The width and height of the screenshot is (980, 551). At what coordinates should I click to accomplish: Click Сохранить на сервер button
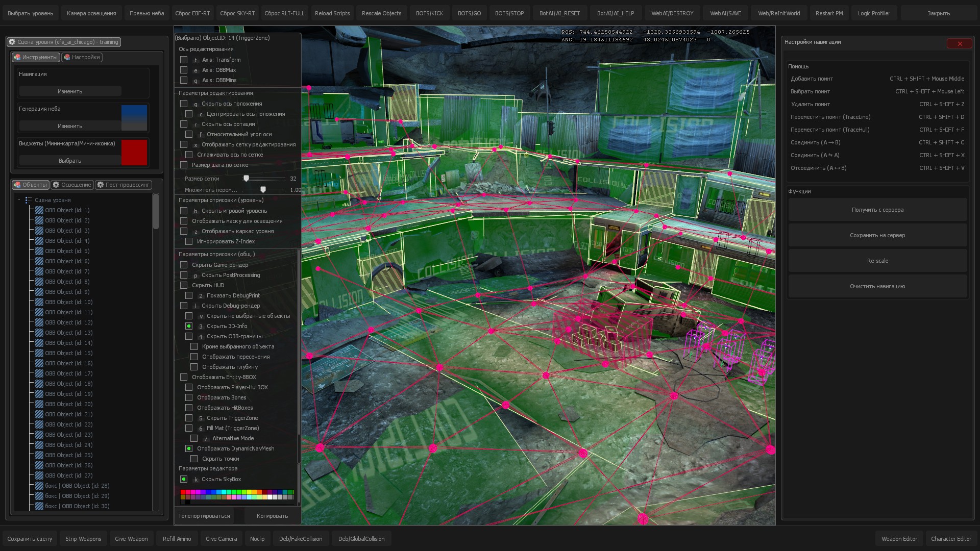877,235
